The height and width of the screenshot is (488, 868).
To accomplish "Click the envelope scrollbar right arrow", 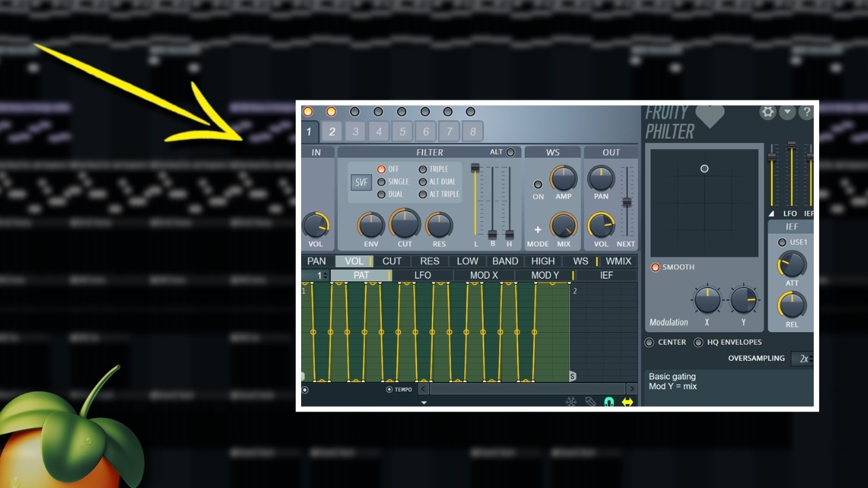I will click(x=631, y=389).
